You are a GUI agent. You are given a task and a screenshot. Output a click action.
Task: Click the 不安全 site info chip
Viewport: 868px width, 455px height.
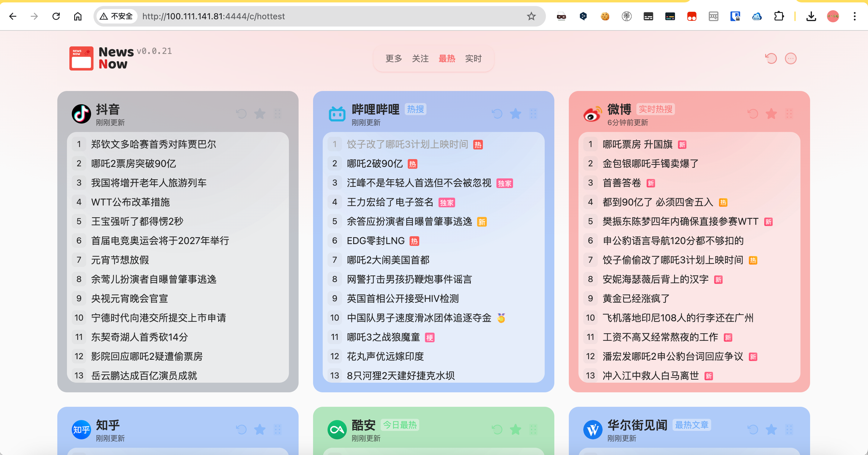coord(117,16)
